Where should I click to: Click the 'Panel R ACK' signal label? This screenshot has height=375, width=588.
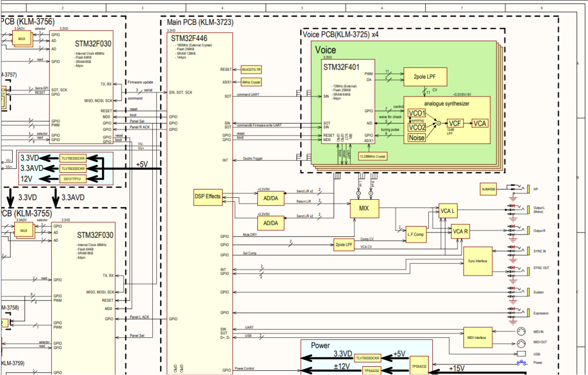[139, 127]
